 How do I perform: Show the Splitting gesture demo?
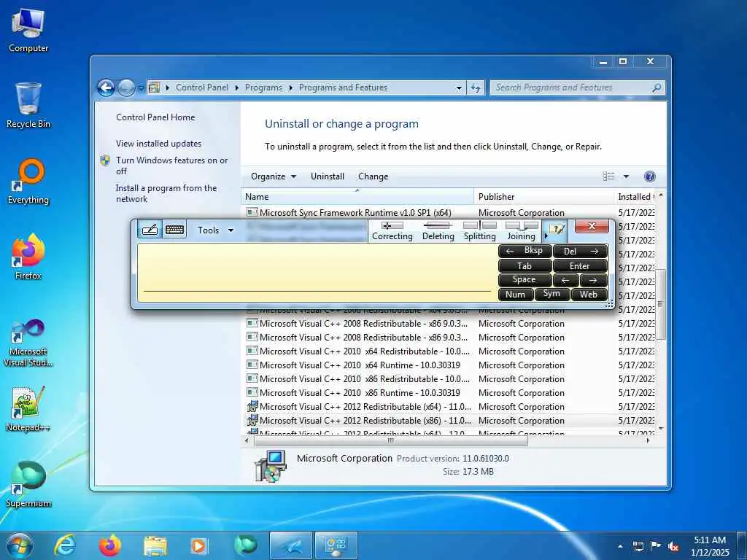[x=480, y=231]
